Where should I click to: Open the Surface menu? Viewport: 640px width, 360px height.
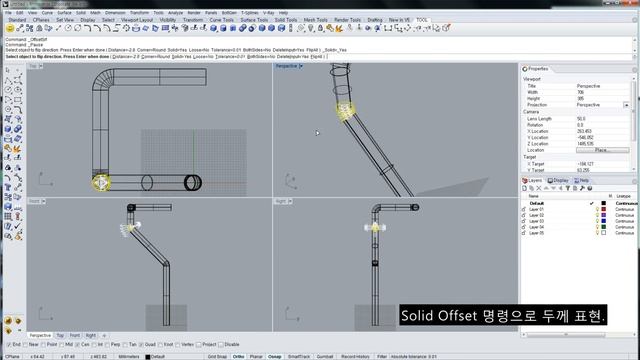coord(64,13)
